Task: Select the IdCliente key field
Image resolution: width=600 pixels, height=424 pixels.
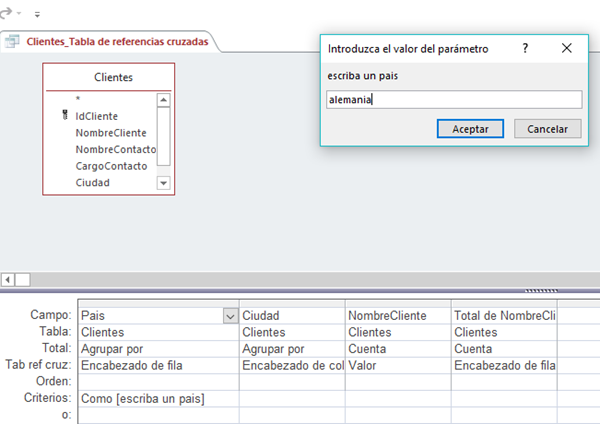Action: tap(96, 116)
